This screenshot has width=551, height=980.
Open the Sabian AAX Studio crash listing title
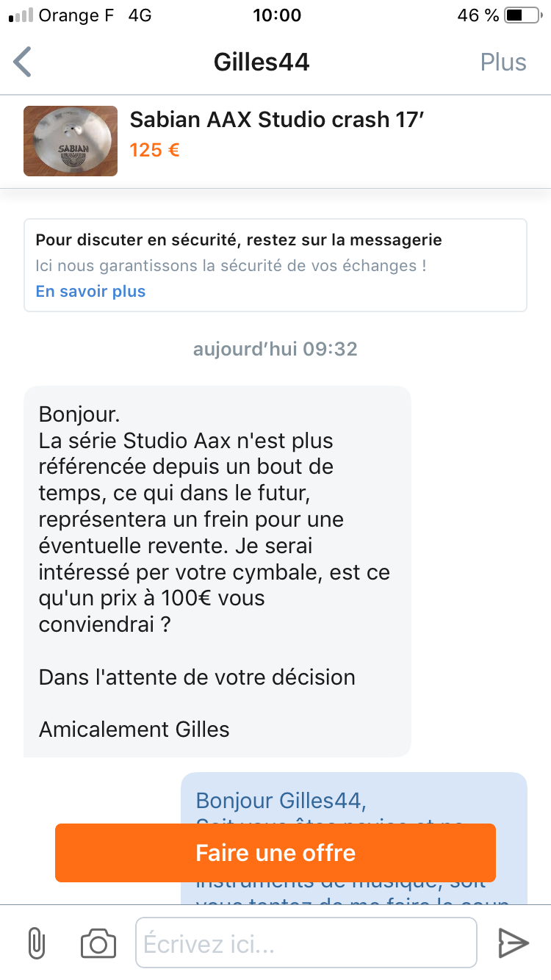pyautogui.click(x=277, y=120)
